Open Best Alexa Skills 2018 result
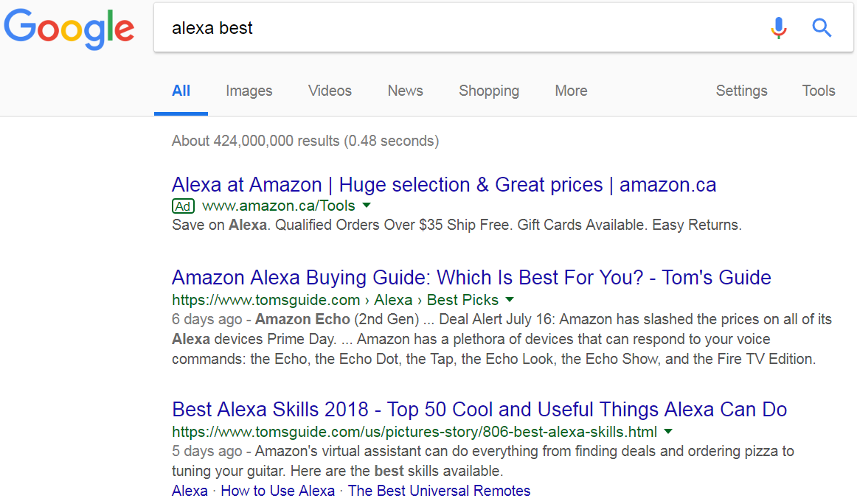Viewport: 857px width, 504px height. pos(479,409)
